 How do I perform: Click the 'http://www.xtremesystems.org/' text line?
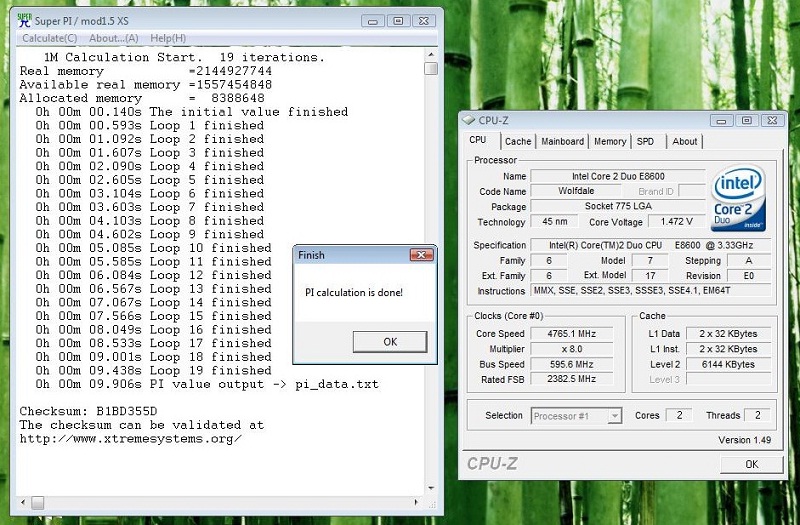pos(131,438)
